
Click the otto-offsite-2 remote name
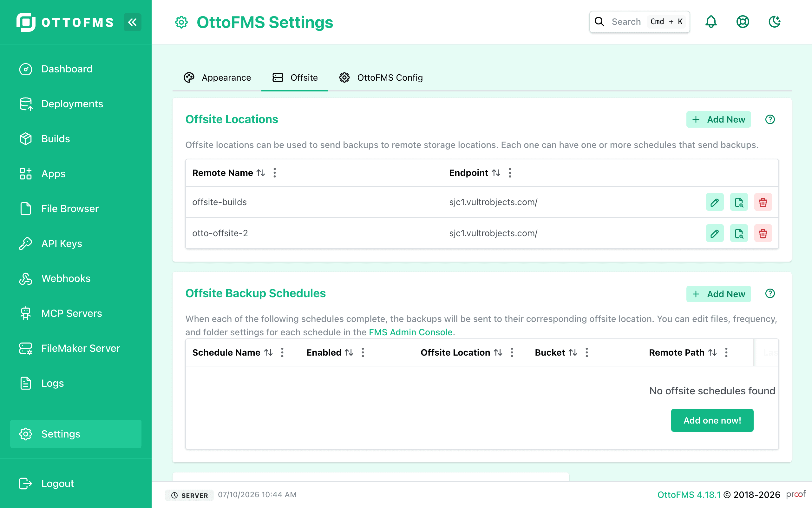coord(220,233)
